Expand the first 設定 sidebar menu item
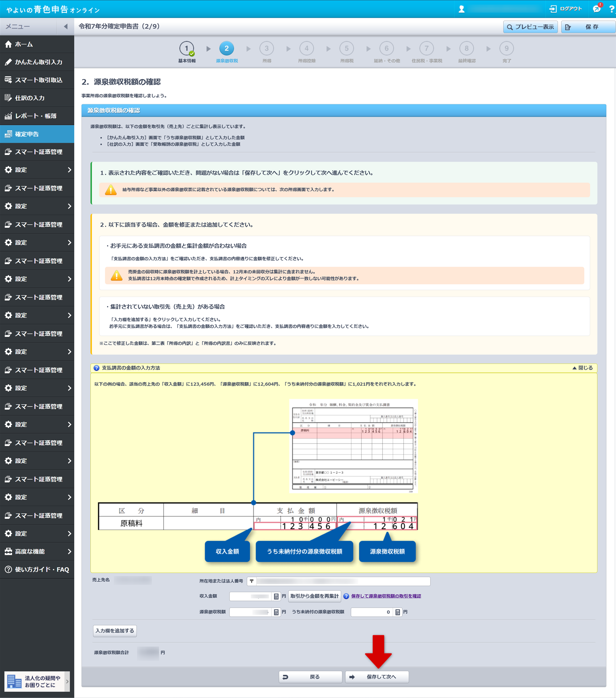616x698 pixels. coord(37,170)
